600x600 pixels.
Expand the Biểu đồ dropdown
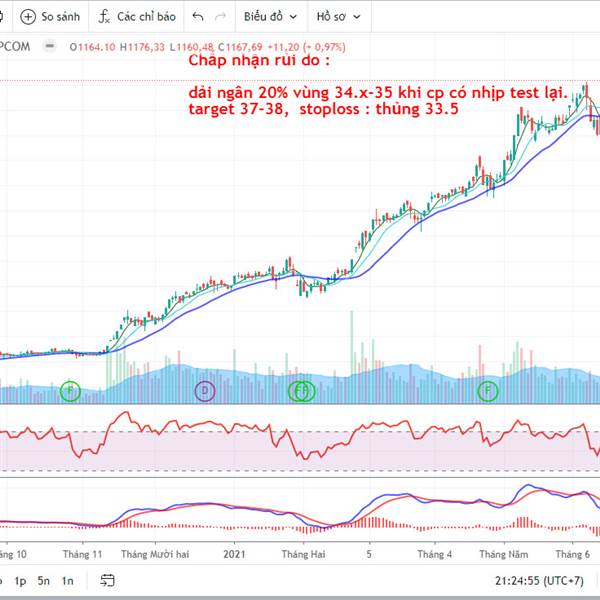270,17
